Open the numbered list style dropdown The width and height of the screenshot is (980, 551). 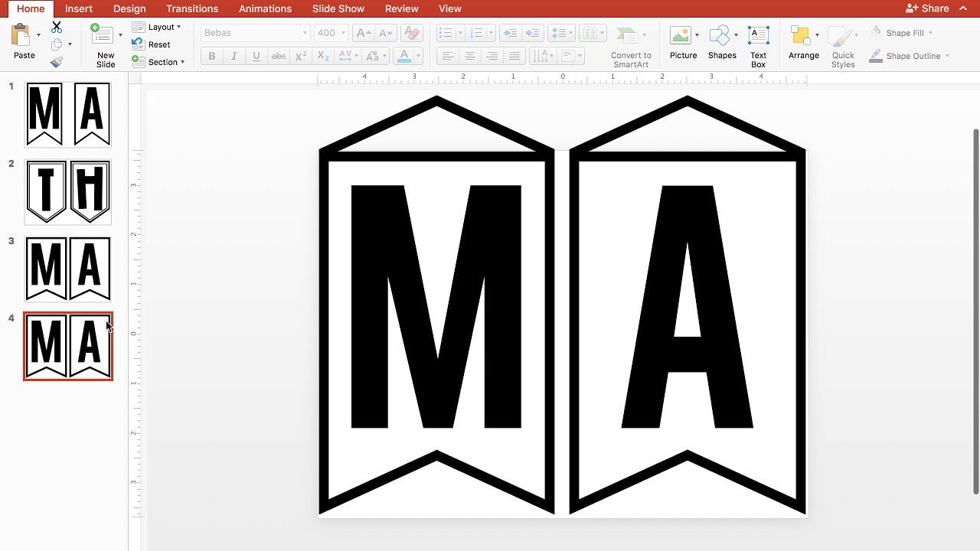click(490, 33)
